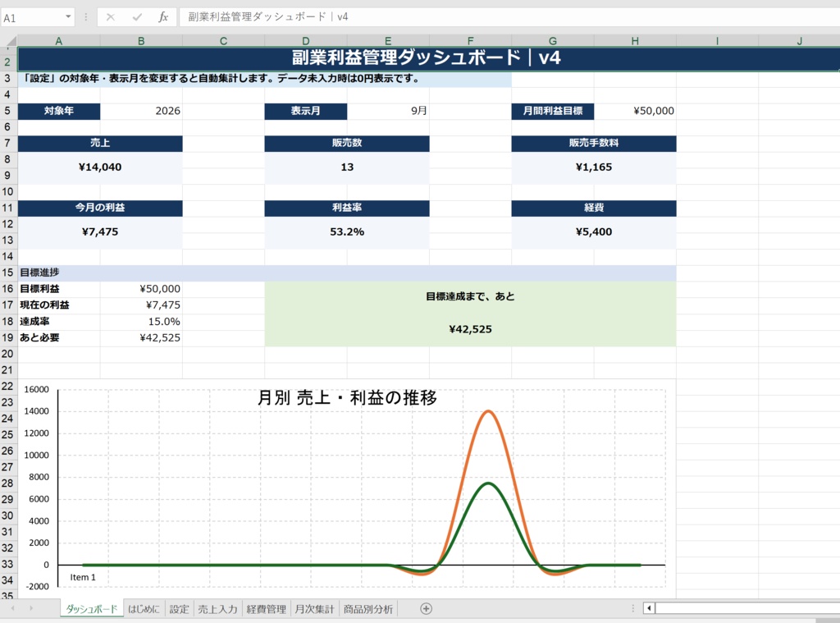Viewport: 840px width, 623px height.
Task: Click the dashboard title 副業利益管理ダッシュボード
Action: tap(427, 57)
